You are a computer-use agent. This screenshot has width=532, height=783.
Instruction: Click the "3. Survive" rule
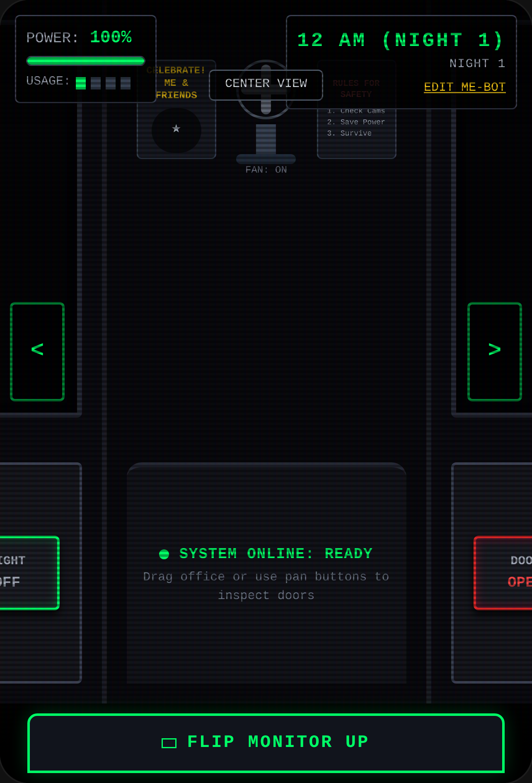click(x=349, y=133)
